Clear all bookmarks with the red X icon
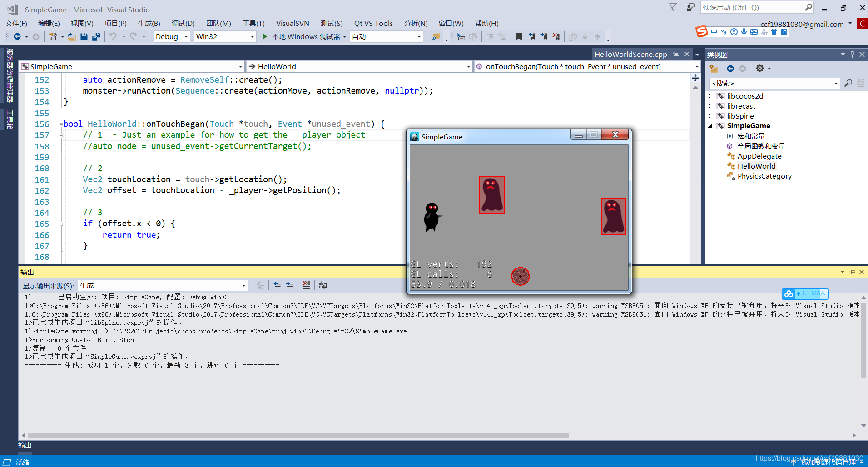The image size is (868, 467). 556,36
